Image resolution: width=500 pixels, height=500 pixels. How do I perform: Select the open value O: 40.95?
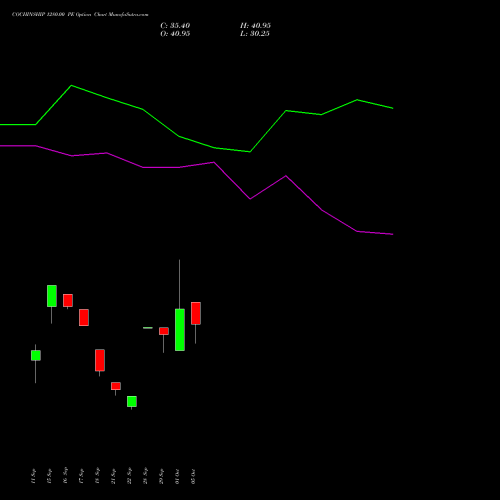click(x=175, y=34)
